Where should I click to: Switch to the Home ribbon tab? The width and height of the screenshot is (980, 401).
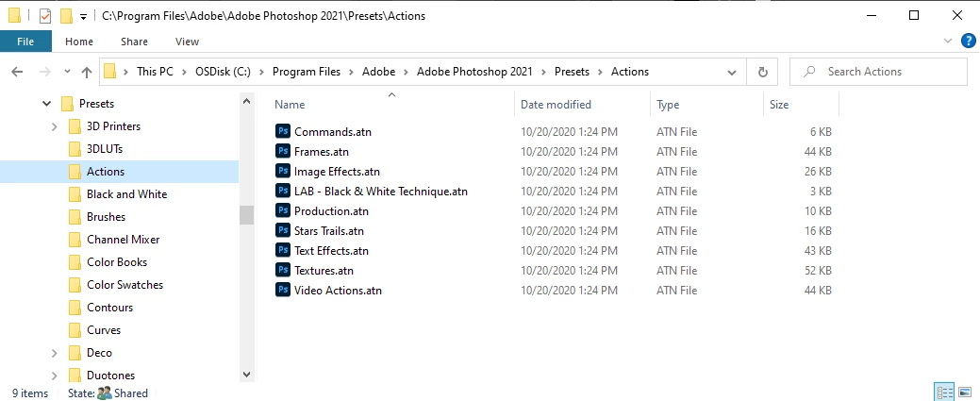point(78,42)
